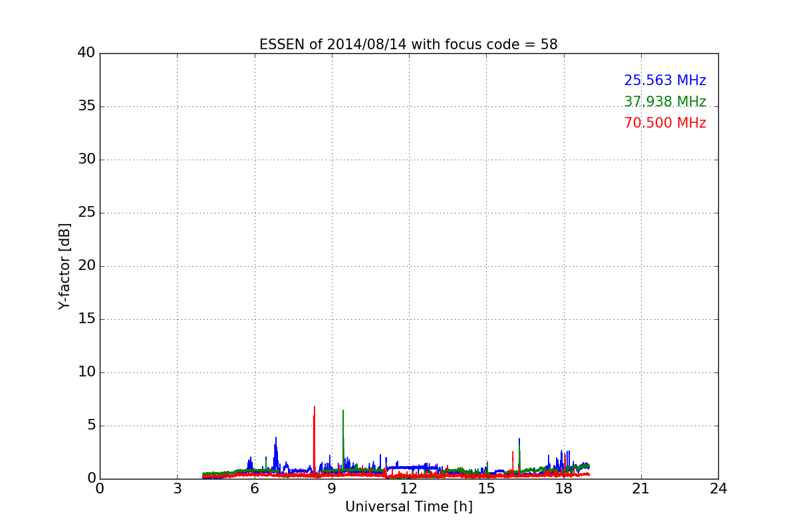Screen dimensions: 798x532
Task: Click the x-axis tick label '3'
Action: 177,489
